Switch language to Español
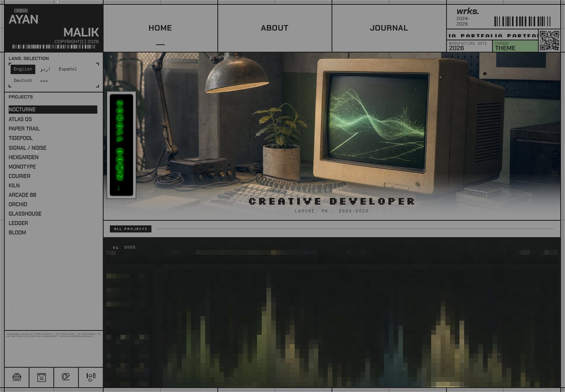The width and height of the screenshot is (565, 392). (x=68, y=69)
